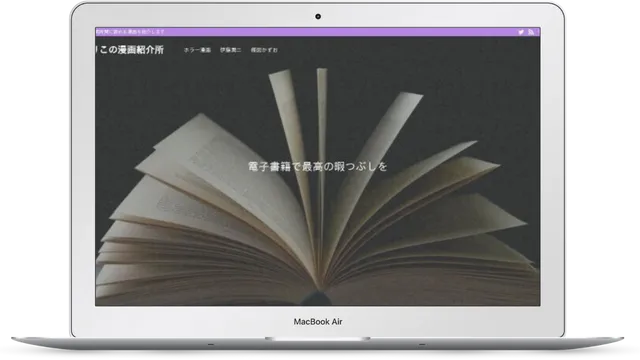Click the laptop hinge notch below screen
Screen dimensions: 640x360
(318, 339)
